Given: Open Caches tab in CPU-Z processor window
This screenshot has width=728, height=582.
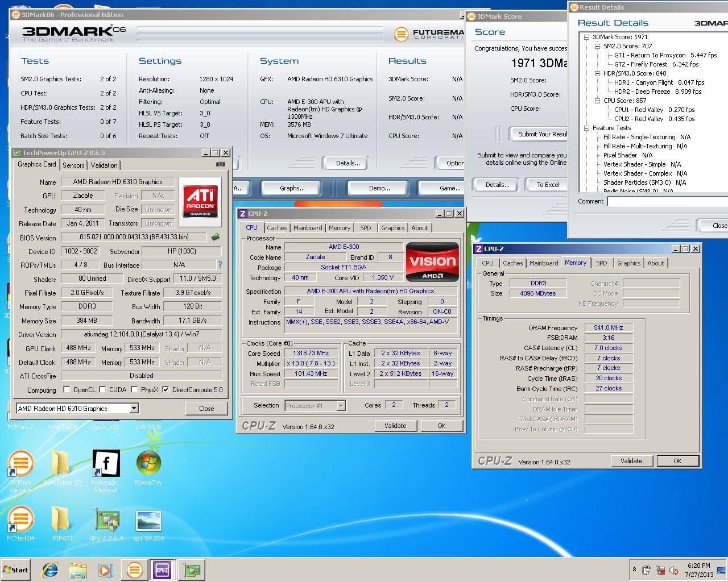Looking at the screenshot, I should [277, 228].
